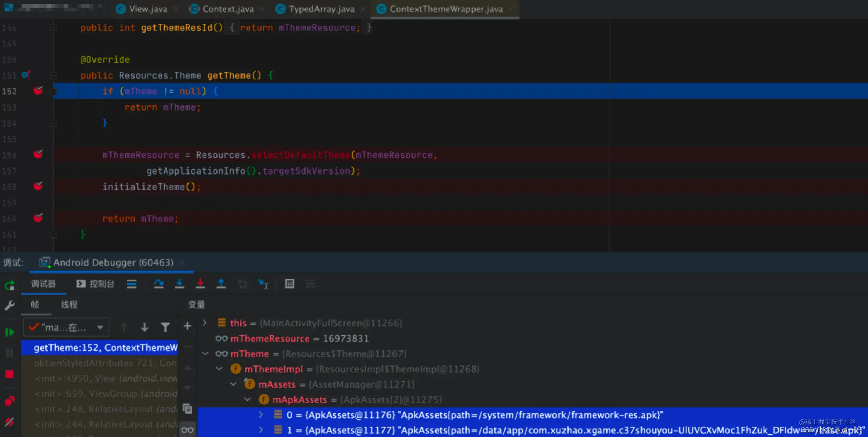This screenshot has width=868, height=437.
Task: Toggle the breakpoint on line 156
Action: pos(38,154)
